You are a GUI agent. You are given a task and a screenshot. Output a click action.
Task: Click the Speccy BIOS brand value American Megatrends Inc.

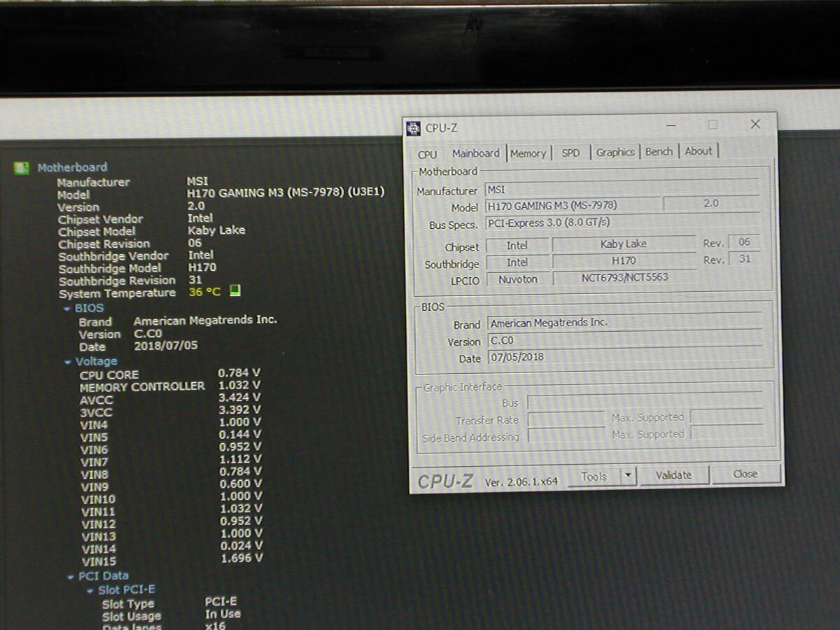point(205,320)
